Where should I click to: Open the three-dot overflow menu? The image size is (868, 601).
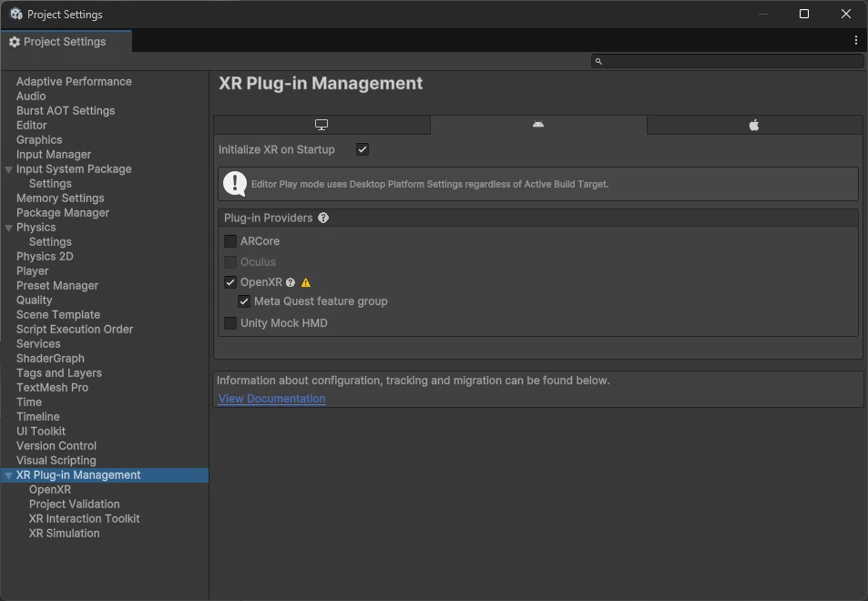pyautogui.click(x=854, y=40)
